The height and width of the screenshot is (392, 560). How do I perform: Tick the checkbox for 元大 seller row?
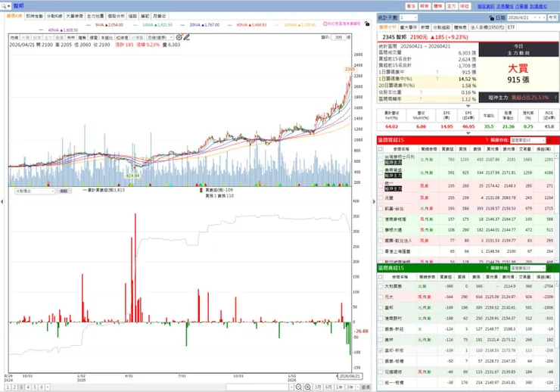pyautogui.click(x=381, y=297)
